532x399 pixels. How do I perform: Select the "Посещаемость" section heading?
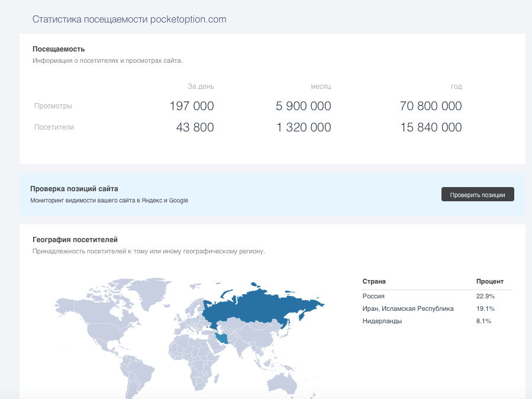(59, 49)
